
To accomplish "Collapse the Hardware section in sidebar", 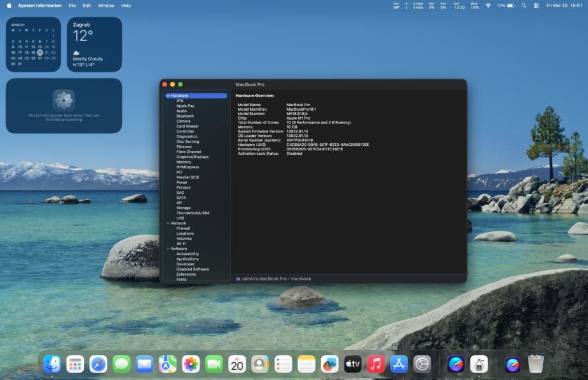I will pos(168,96).
